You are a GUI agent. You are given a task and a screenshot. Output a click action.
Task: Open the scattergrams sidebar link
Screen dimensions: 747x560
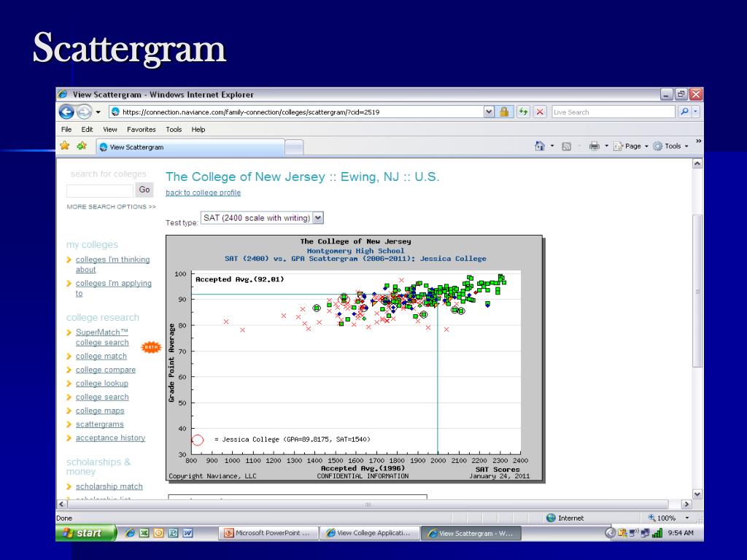(x=99, y=424)
